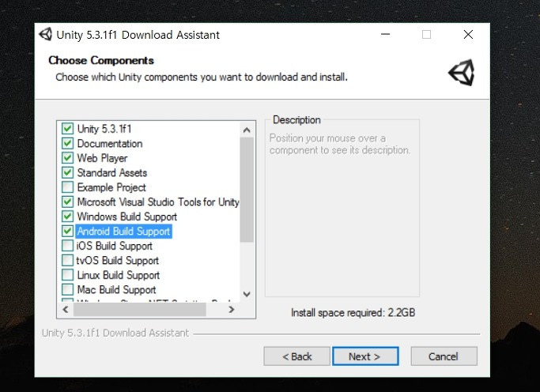Select the Documentation row label

[110, 144]
